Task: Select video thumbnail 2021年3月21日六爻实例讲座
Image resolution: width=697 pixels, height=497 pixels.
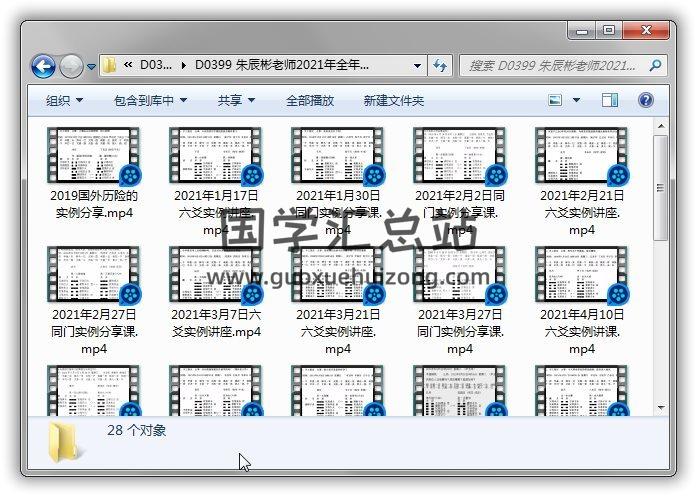Action: pyautogui.click(x=338, y=275)
